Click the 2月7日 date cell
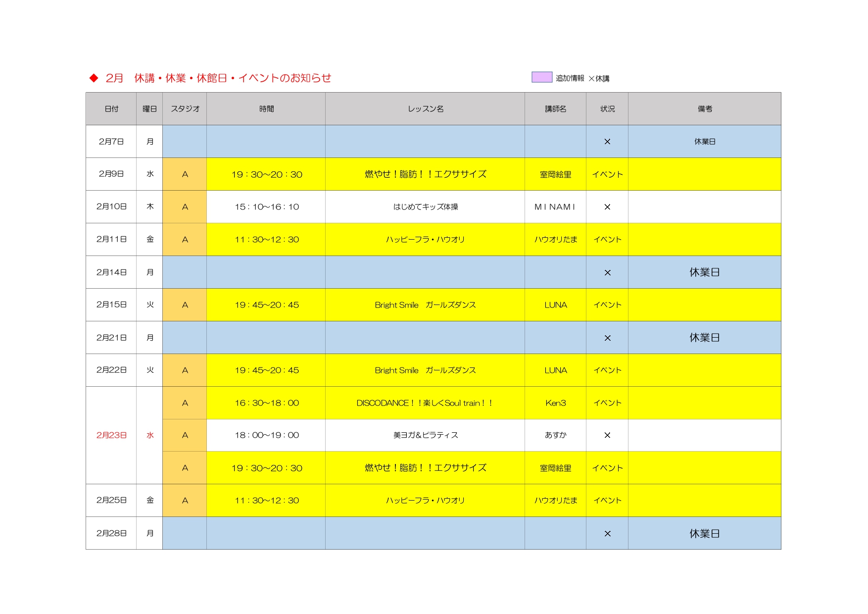 click(111, 142)
